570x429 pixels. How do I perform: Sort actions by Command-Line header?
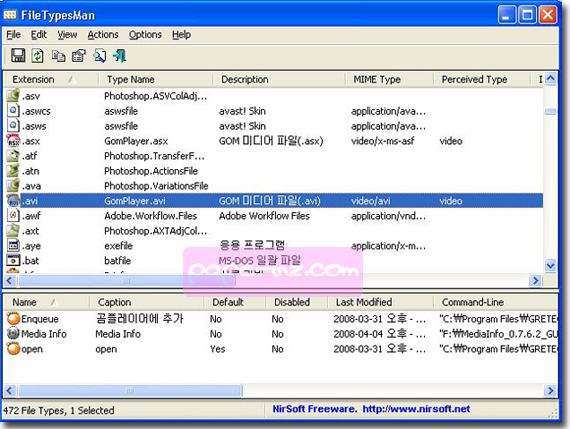tap(495, 302)
